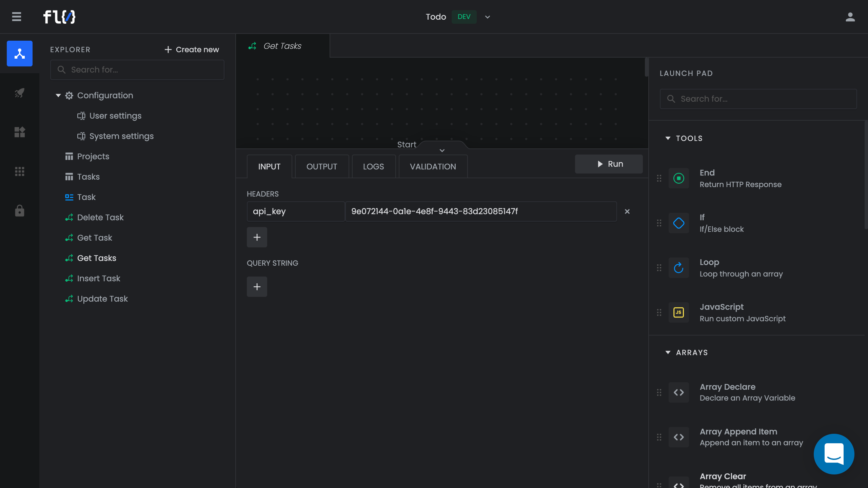Open System settings
The width and height of the screenshot is (868, 488).
coord(115,136)
